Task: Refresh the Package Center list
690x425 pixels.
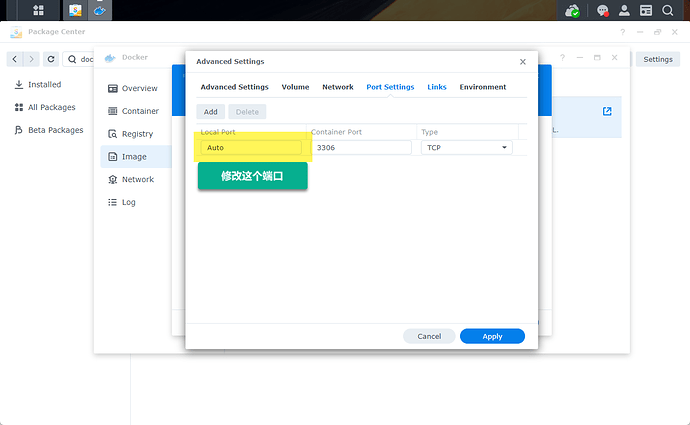Action: [51, 59]
